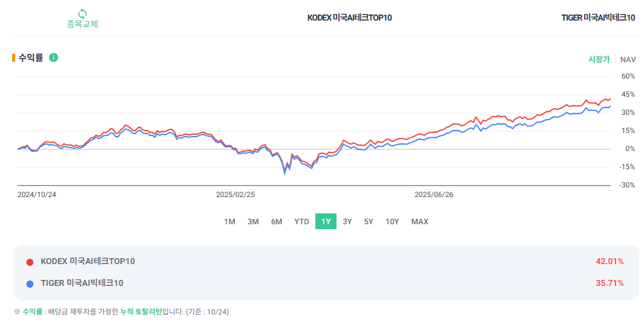Switch chart to 시장가 view
The height and width of the screenshot is (324, 644).
click(x=599, y=59)
